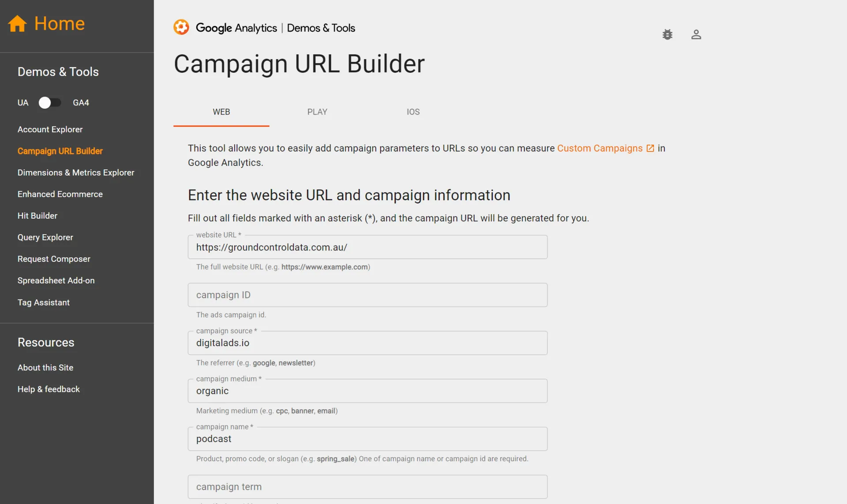Click the campaign source field
Image resolution: width=847 pixels, height=504 pixels.
367,343
